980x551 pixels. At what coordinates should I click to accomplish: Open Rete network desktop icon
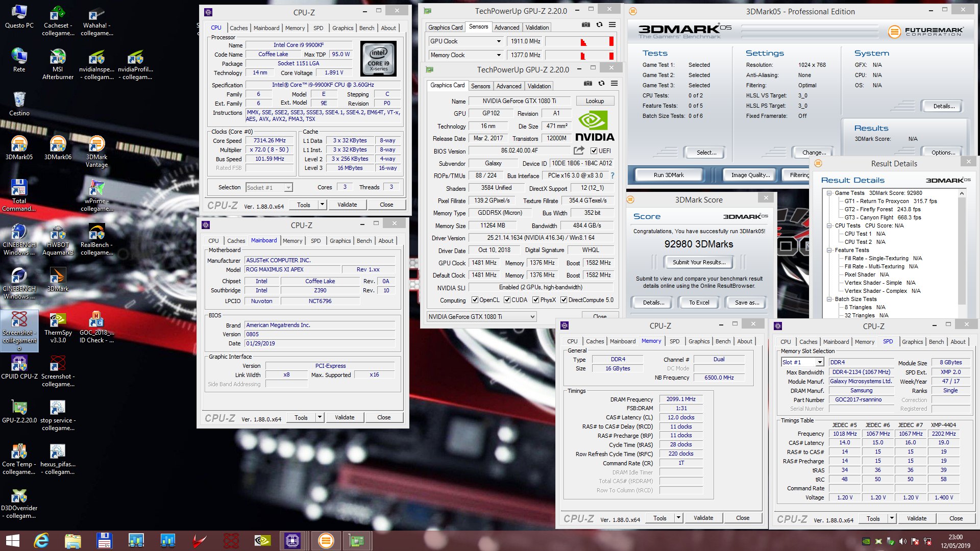19,60
